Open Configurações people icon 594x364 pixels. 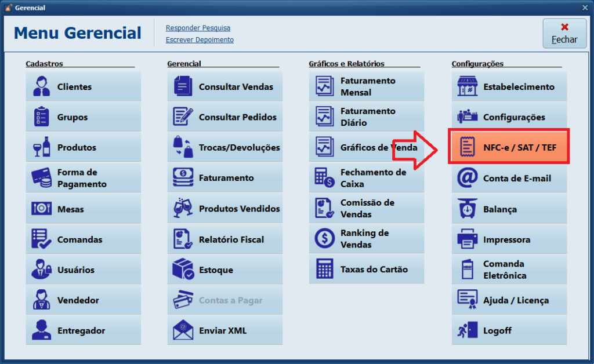(467, 117)
